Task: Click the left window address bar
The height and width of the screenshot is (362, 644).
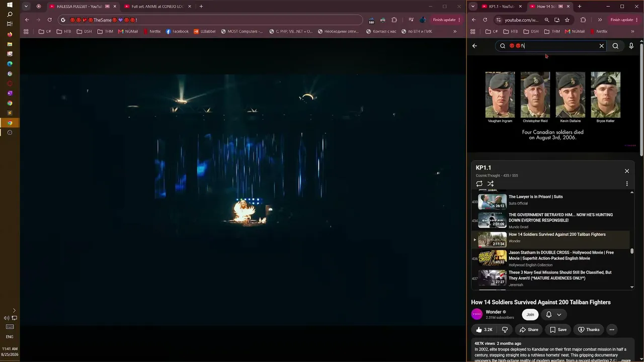Action: (x=210, y=20)
